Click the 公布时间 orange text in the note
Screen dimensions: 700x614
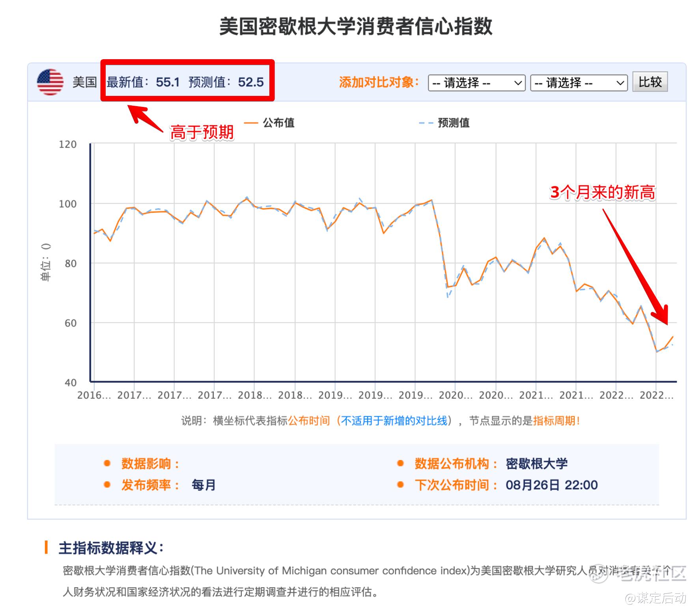(x=309, y=421)
